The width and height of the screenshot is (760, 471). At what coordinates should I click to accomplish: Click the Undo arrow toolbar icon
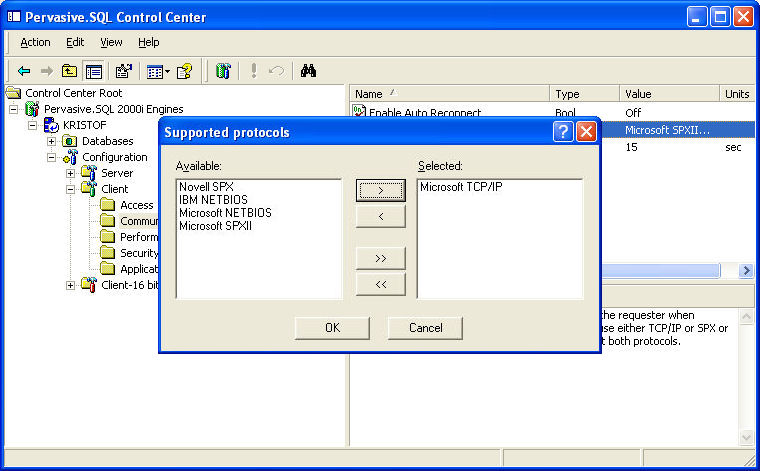tap(276, 71)
